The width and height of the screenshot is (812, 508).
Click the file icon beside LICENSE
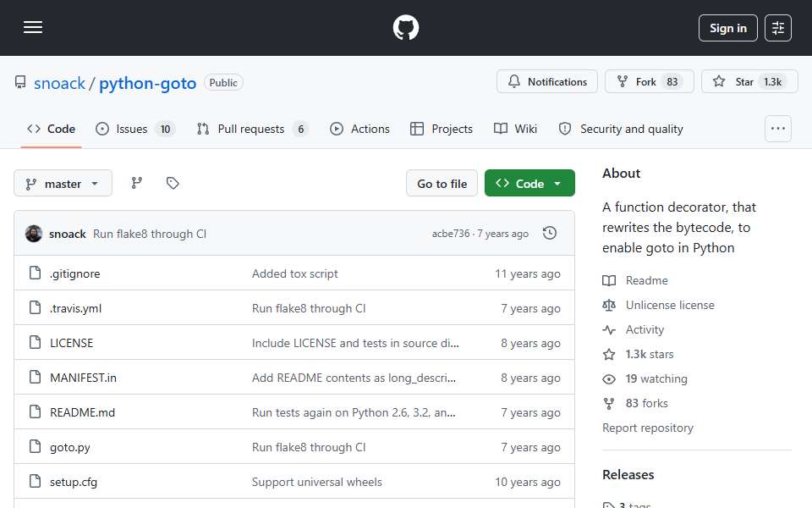[x=36, y=342]
